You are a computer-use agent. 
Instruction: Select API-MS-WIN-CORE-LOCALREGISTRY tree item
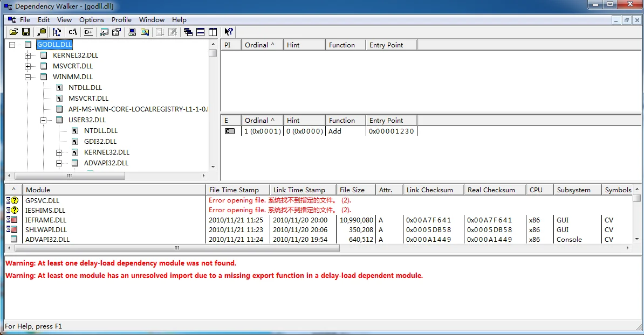pyautogui.click(x=138, y=109)
